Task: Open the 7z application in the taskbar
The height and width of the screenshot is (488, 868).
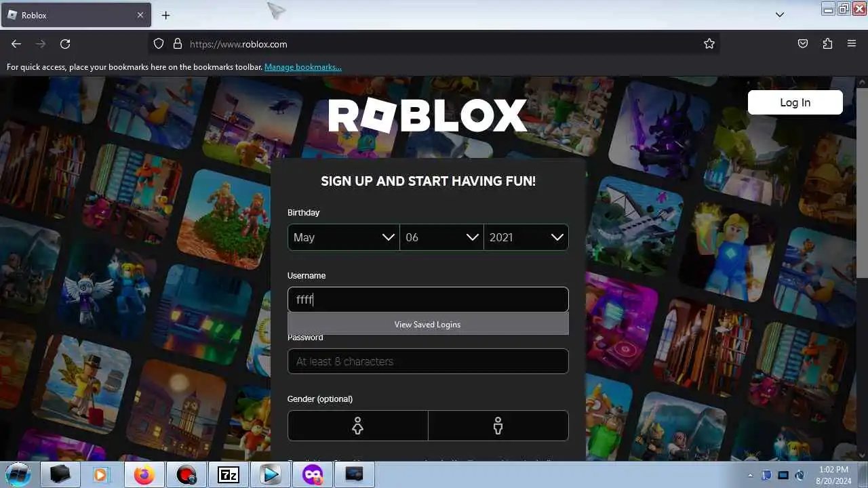Action: 229,474
